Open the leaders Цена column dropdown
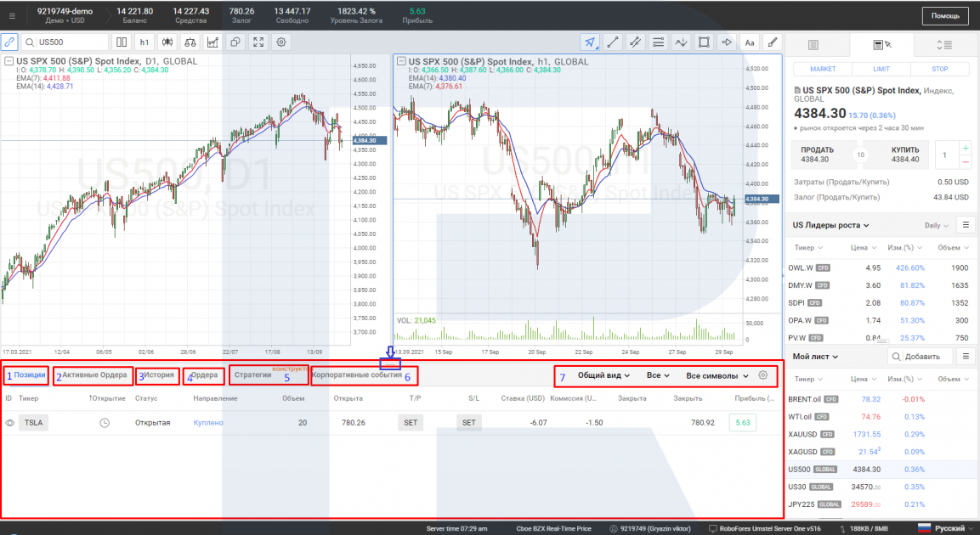The height and width of the screenshot is (535, 980). (863, 248)
